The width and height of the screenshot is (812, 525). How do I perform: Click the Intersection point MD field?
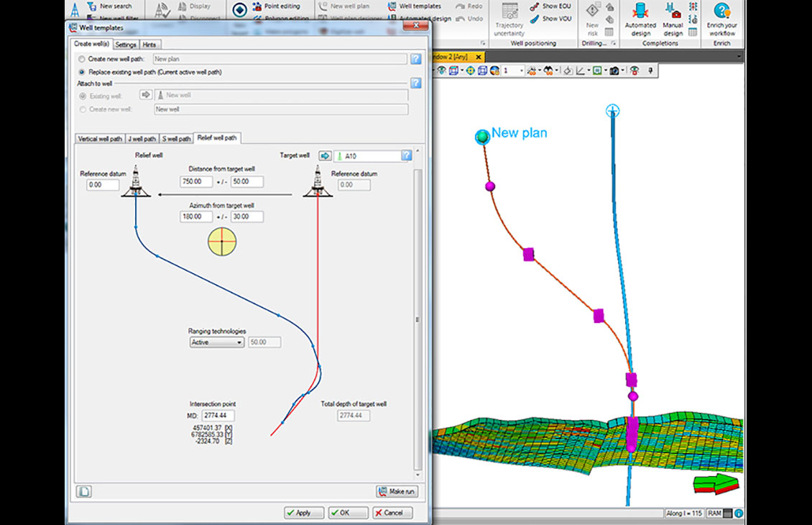pyautogui.click(x=218, y=416)
